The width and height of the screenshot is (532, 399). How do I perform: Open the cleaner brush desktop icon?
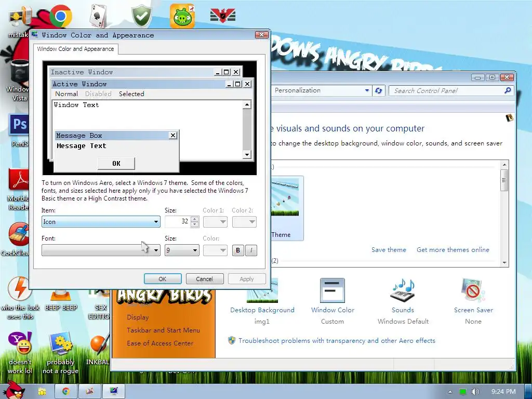click(x=19, y=234)
